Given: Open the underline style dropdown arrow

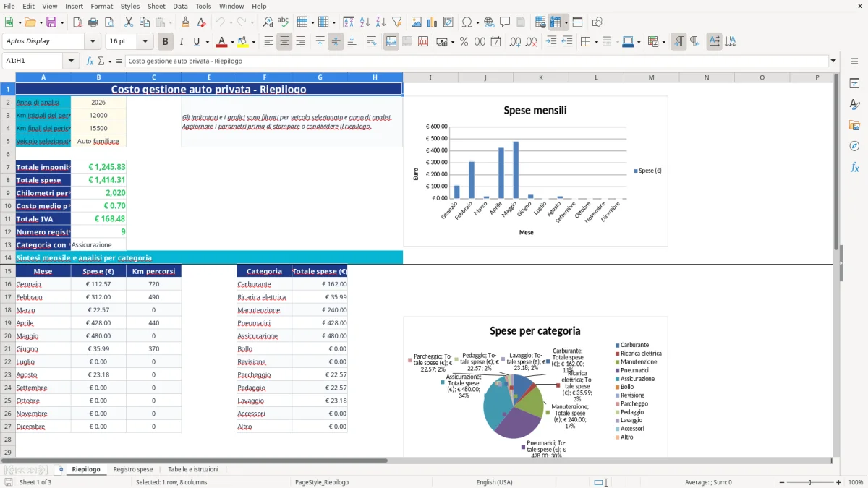Looking at the screenshot, I should (x=207, y=42).
